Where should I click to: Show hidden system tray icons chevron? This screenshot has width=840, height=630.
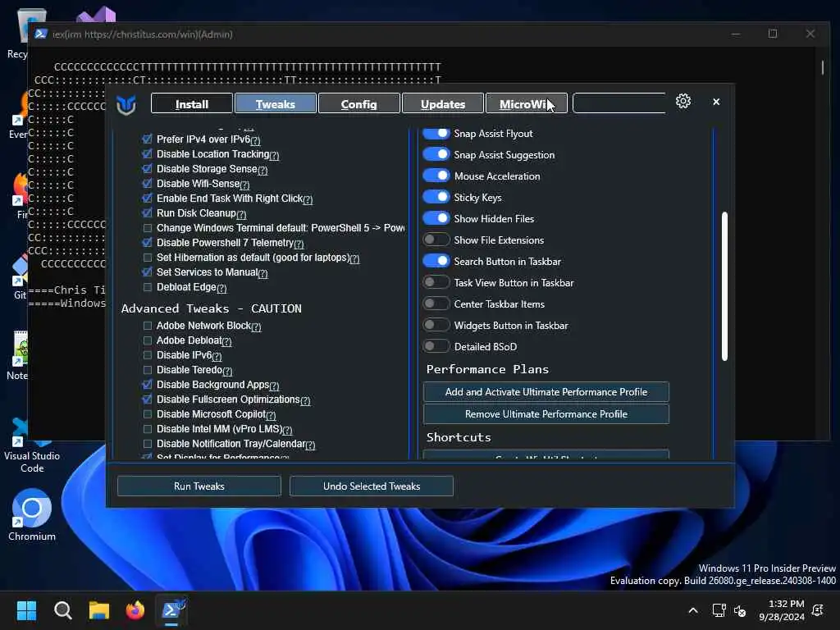692,610
